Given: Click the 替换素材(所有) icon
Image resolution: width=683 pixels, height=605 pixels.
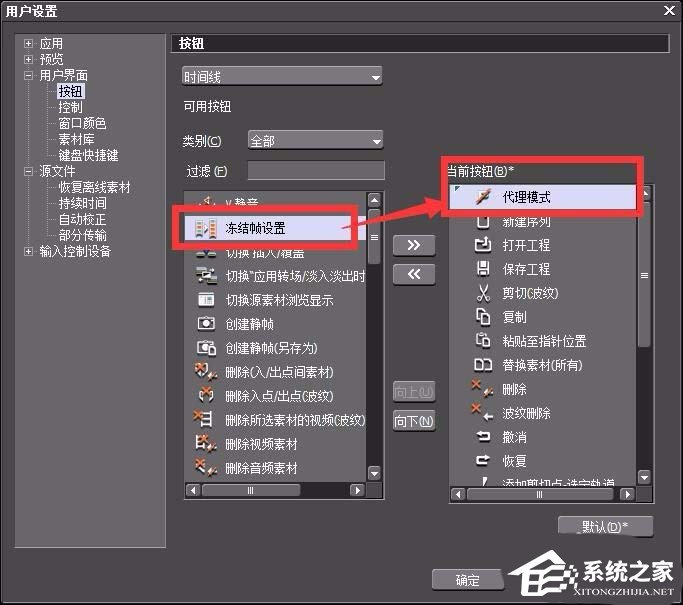Looking at the screenshot, I should click(x=483, y=365).
